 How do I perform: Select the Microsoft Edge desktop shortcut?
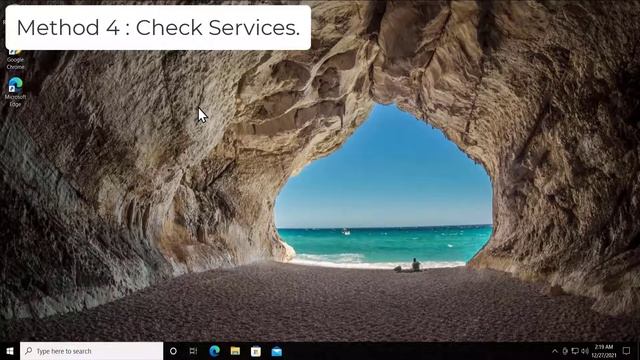(x=15, y=92)
